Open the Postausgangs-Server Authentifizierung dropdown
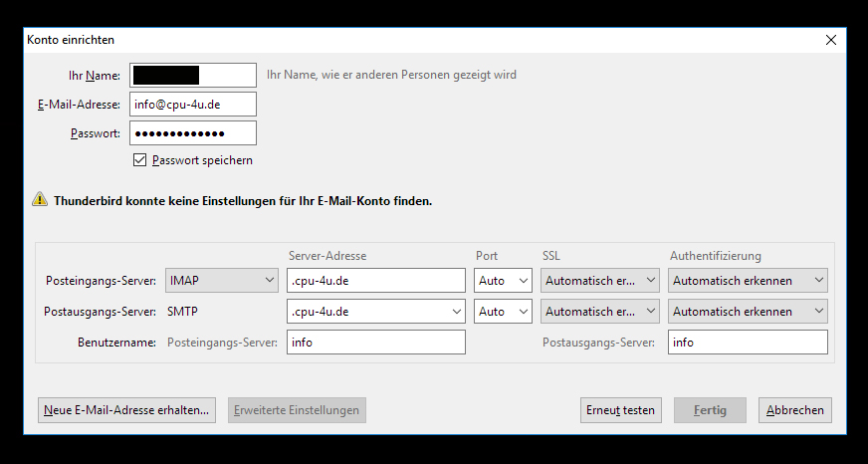868x464 pixels. pyautogui.click(x=748, y=312)
